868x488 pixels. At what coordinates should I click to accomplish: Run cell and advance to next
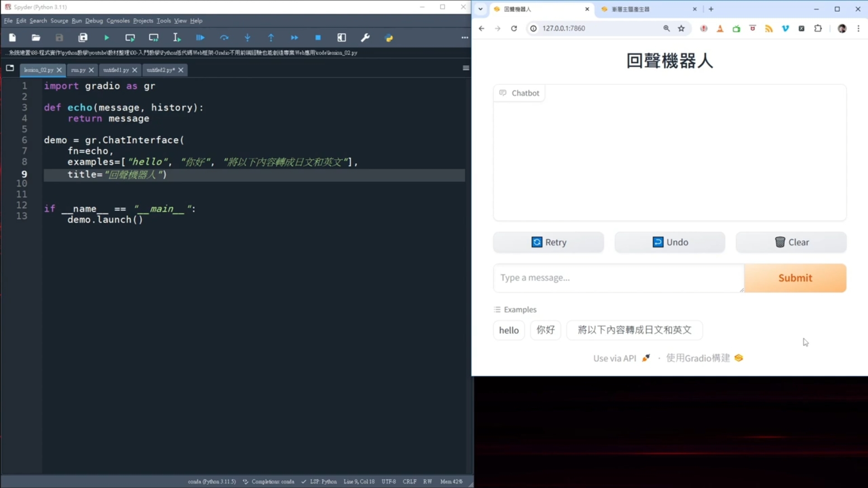tap(154, 38)
